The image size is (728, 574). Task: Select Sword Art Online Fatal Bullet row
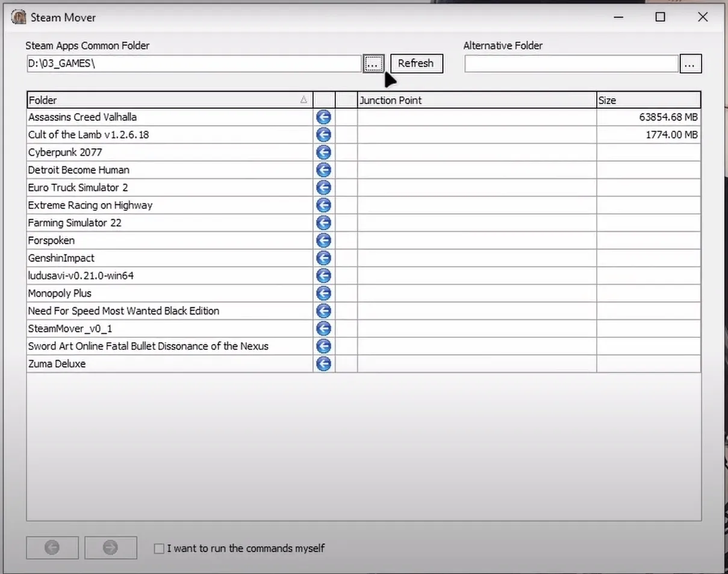tap(364, 346)
